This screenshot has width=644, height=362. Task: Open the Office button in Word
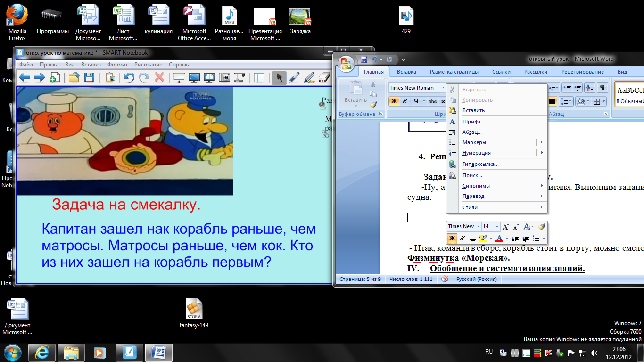click(x=347, y=64)
